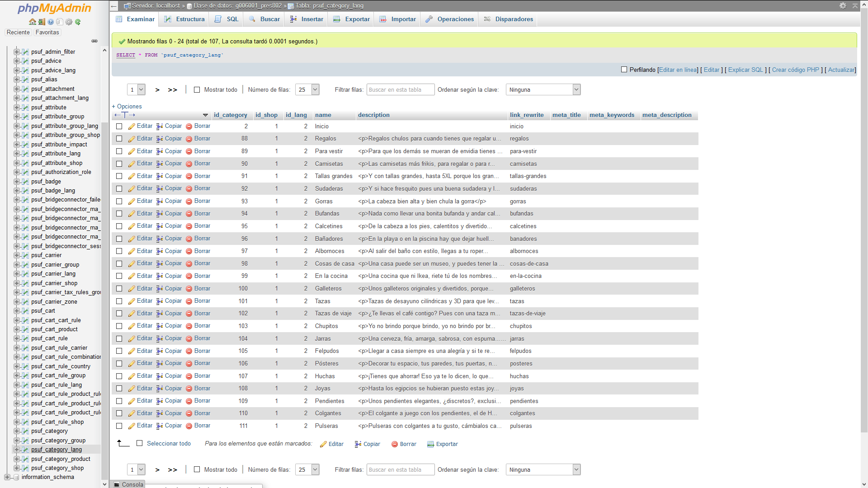Expand the psuf_category tree node

tap(17, 431)
